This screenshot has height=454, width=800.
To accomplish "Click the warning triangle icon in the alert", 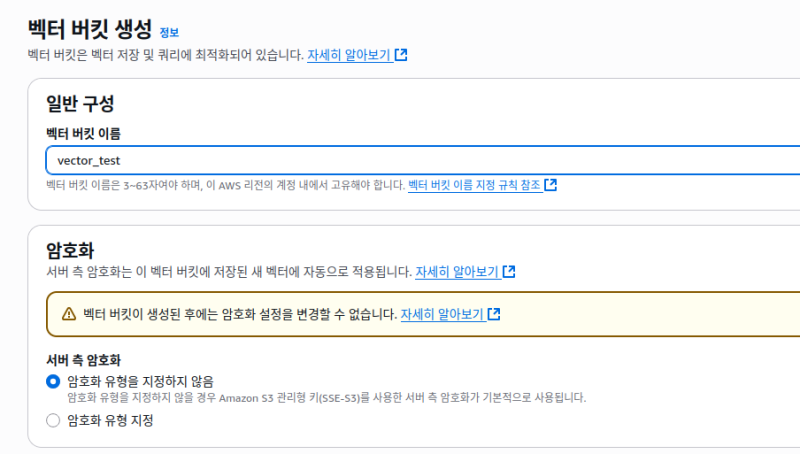I will click(68, 314).
